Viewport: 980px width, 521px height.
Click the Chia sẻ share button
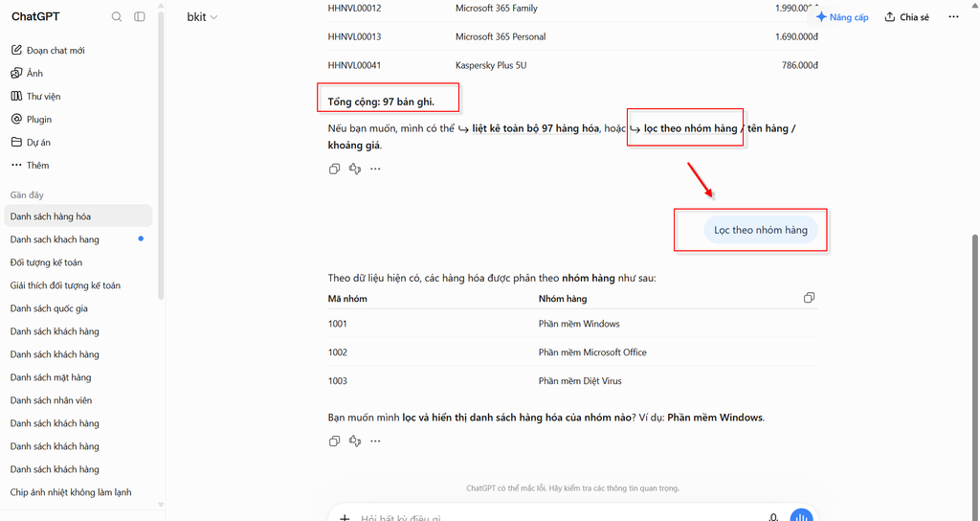[907, 17]
